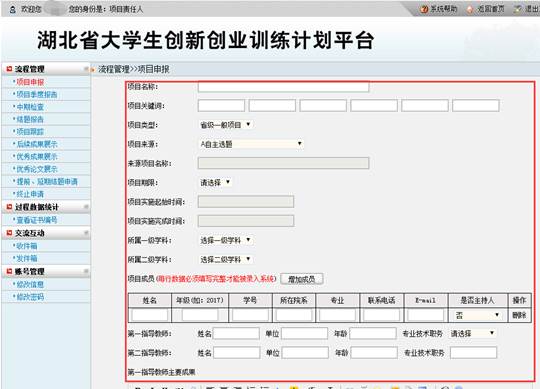Open the 项目来源 dropdown
The image size is (540, 389).
(x=251, y=144)
